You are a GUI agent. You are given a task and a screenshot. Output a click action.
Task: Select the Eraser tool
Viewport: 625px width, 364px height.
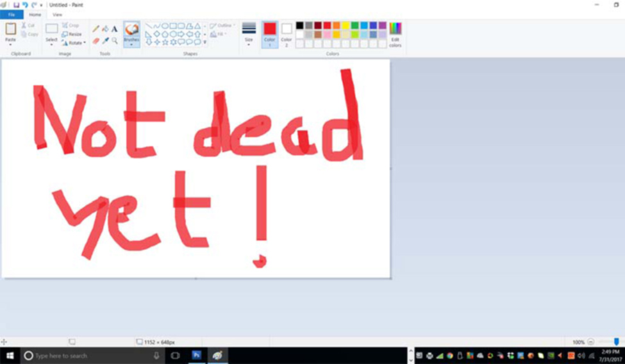click(x=96, y=40)
